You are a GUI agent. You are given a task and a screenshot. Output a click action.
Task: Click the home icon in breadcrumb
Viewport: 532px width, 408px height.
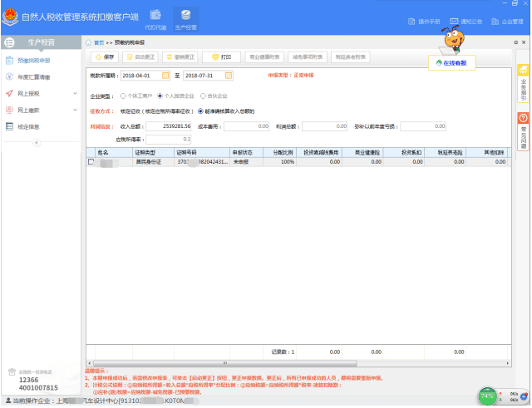coord(89,42)
